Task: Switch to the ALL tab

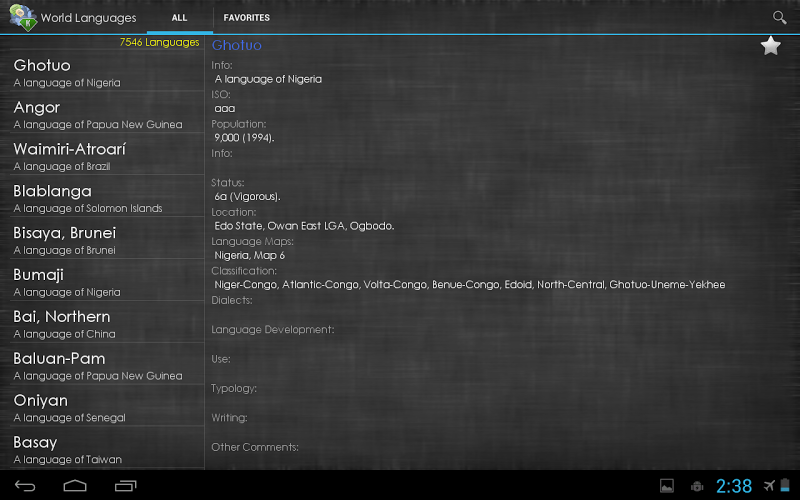Action: 180,17
